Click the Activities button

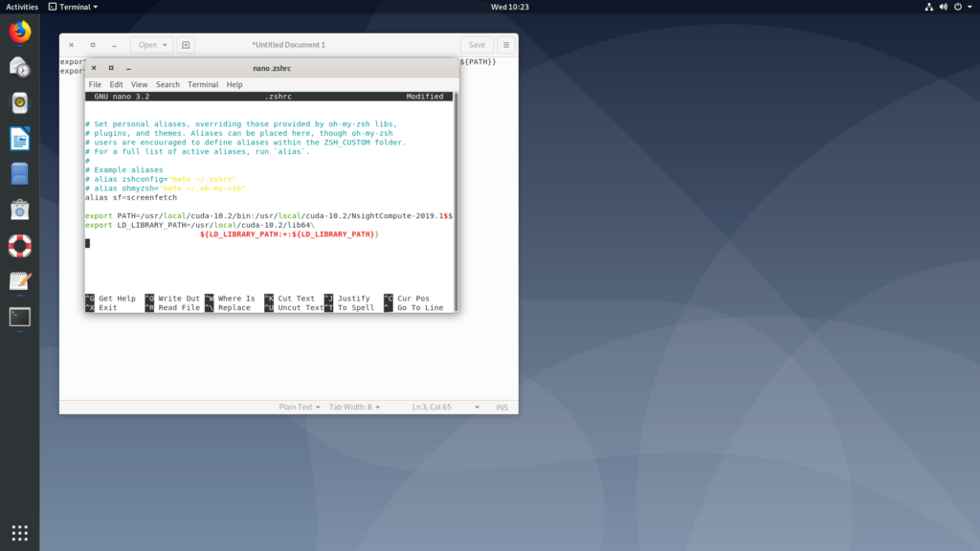tap(22, 7)
